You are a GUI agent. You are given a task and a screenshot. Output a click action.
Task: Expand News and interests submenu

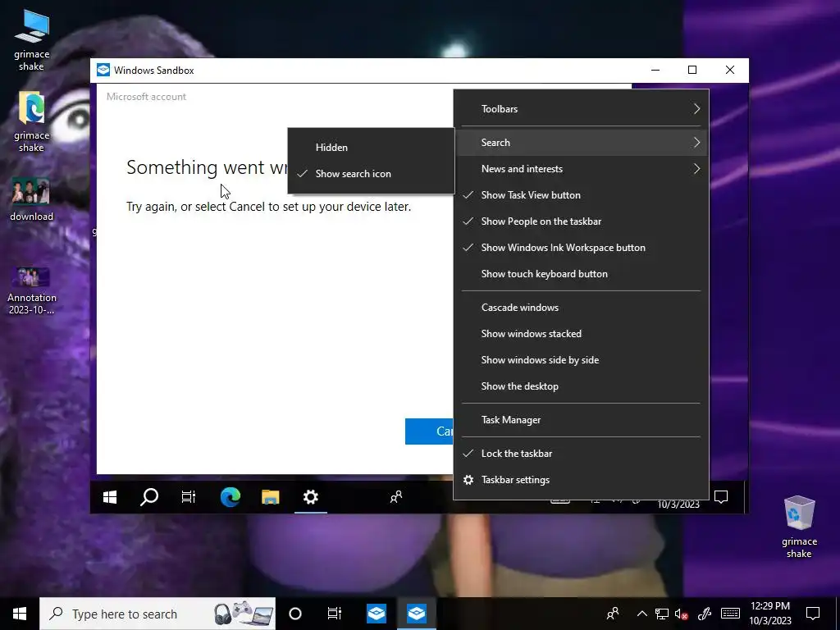[x=582, y=169]
